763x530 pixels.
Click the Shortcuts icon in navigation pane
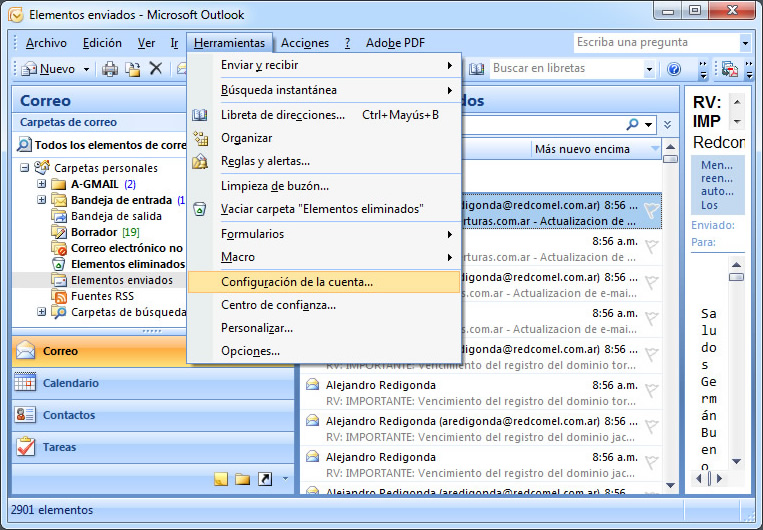pyautogui.click(x=265, y=479)
